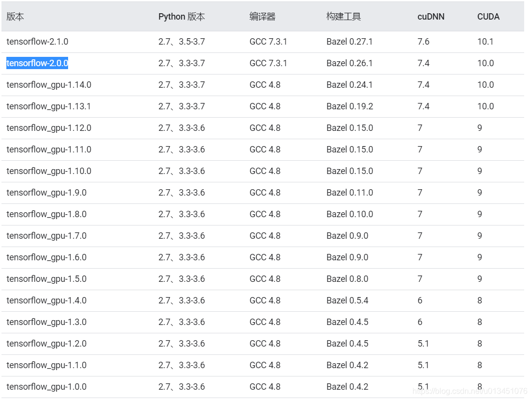Click the tensorflow-2.1.0 version cell

tap(37, 42)
